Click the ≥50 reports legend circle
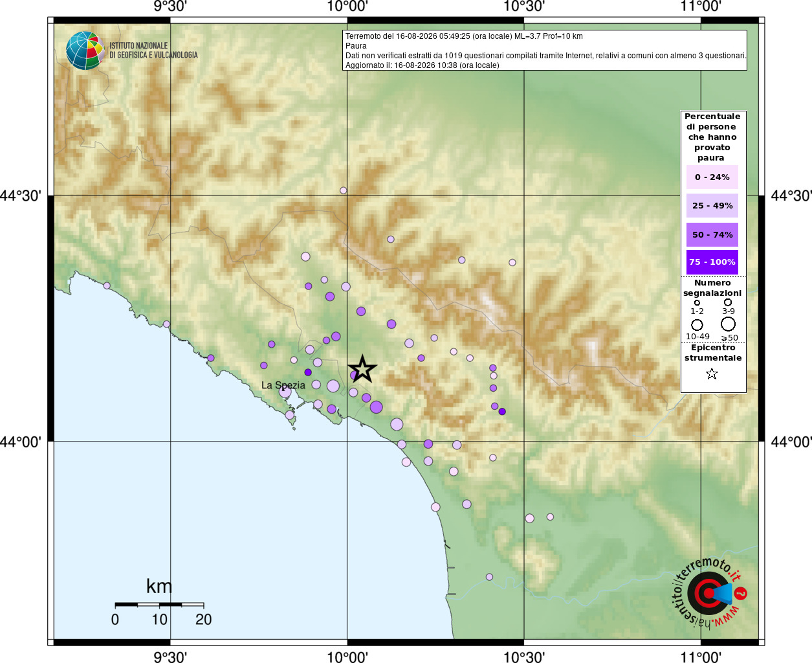 (729, 324)
